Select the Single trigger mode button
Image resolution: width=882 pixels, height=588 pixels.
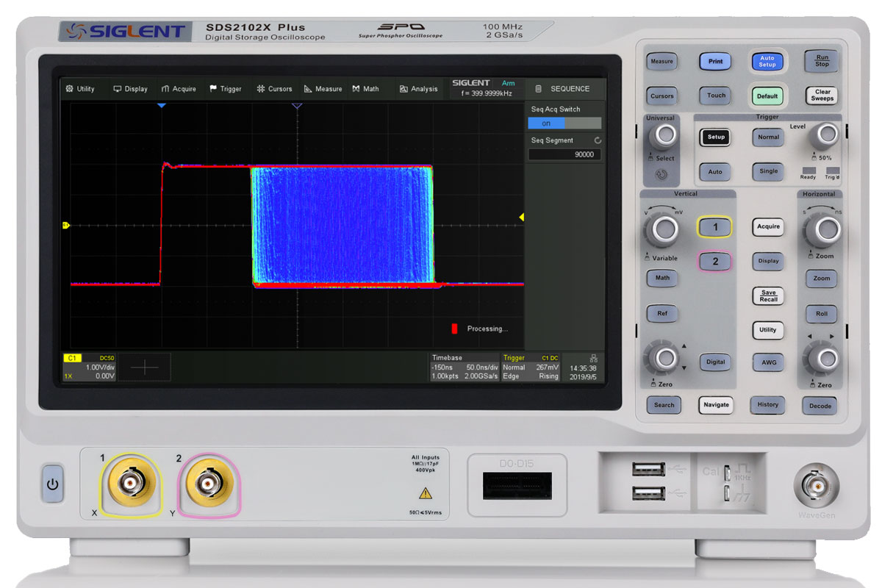point(768,171)
